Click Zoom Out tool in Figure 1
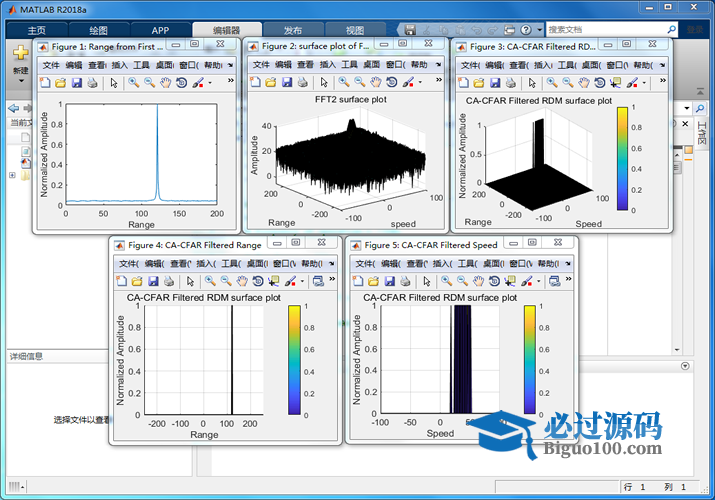715x500 pixels. 150,82
